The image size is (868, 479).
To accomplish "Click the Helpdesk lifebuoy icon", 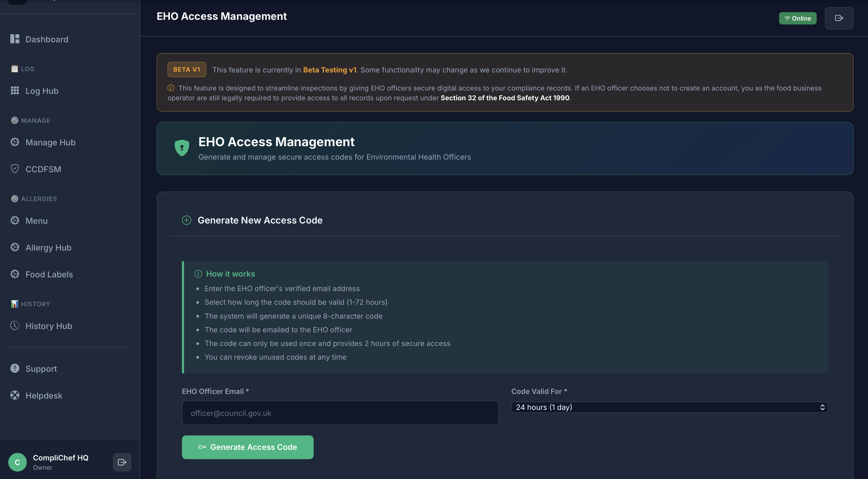I will coord(15,395).
